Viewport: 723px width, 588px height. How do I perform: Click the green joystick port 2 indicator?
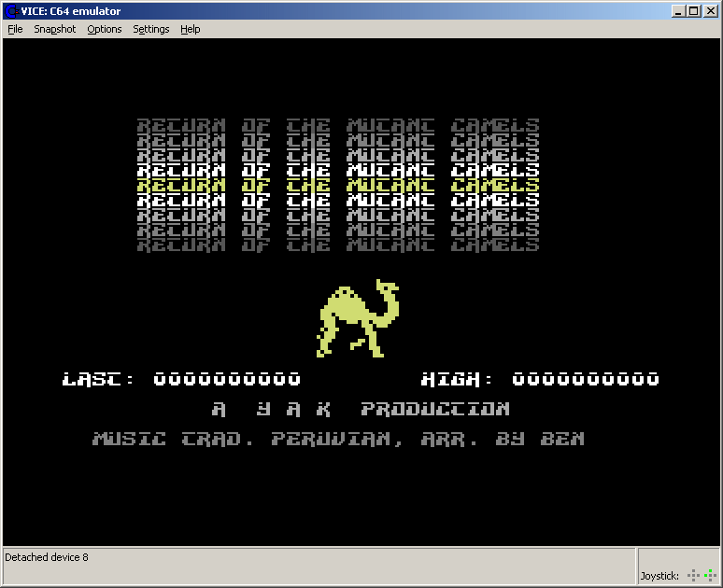click(x=710, y=575)
